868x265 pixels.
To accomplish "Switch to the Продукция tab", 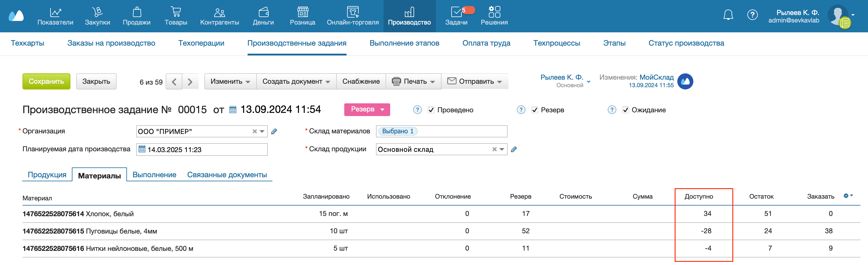I will (47, 174).
